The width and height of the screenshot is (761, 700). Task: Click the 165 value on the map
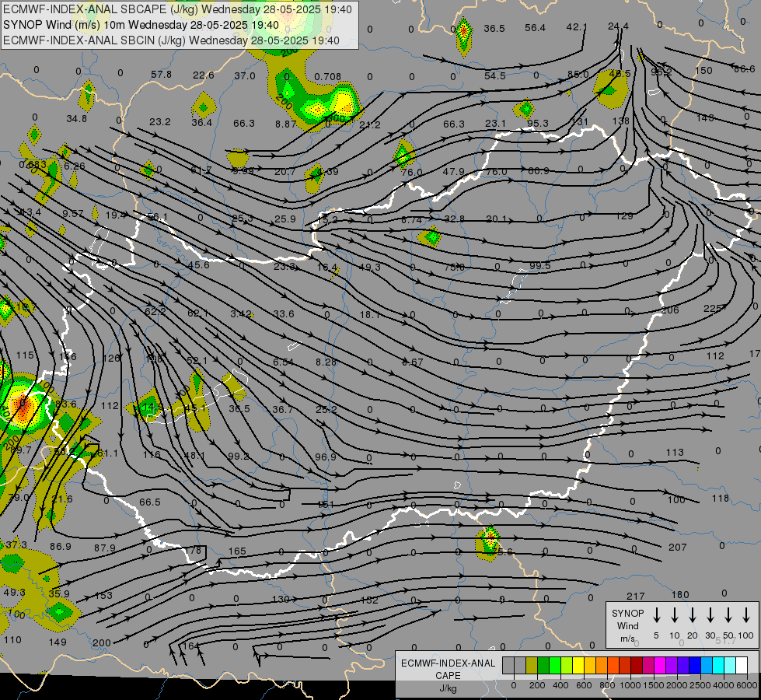click(237, 551)
